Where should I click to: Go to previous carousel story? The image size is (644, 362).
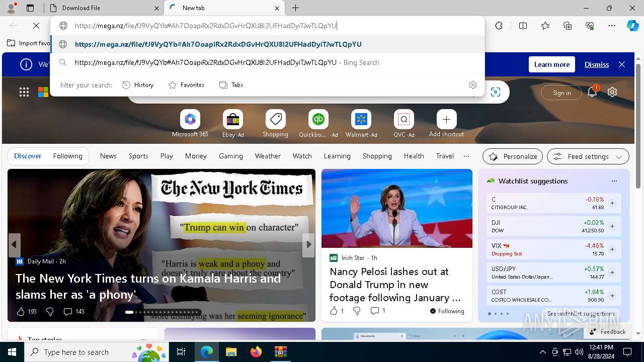click(x=14, y=244)
